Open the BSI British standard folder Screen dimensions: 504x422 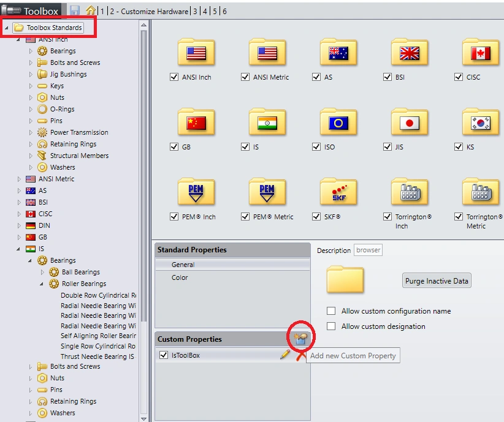pyautogui.click(x=409, y=52)
